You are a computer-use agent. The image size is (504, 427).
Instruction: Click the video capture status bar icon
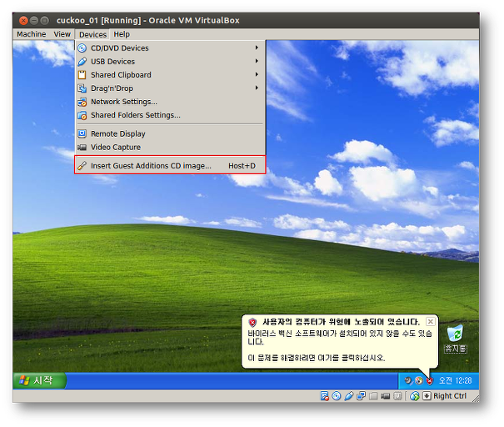[x=385, y=396]
